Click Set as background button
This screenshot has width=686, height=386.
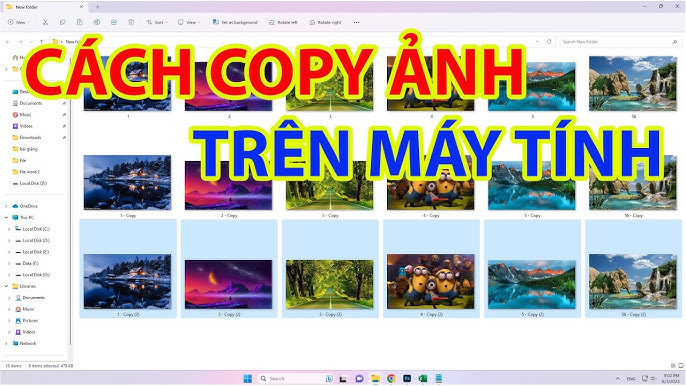pyautogui.click(x=235, y=22)
